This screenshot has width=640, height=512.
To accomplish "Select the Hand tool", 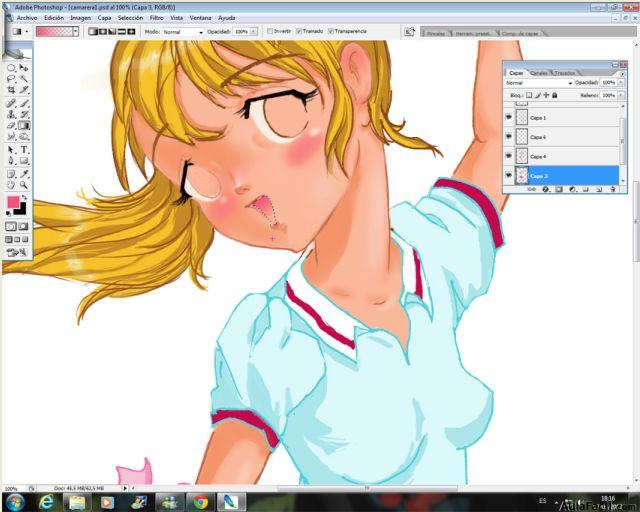I will [11, 186].
